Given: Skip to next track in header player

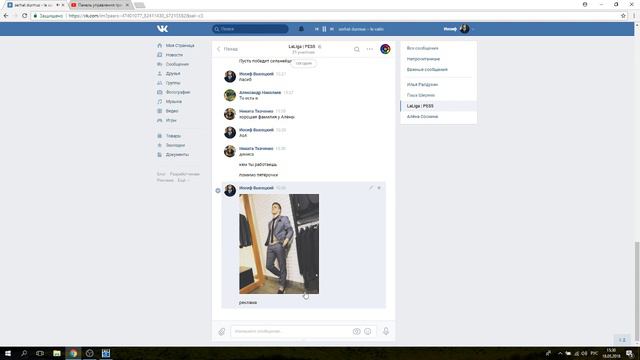Looking at the screenshot, I should (332, 29).
